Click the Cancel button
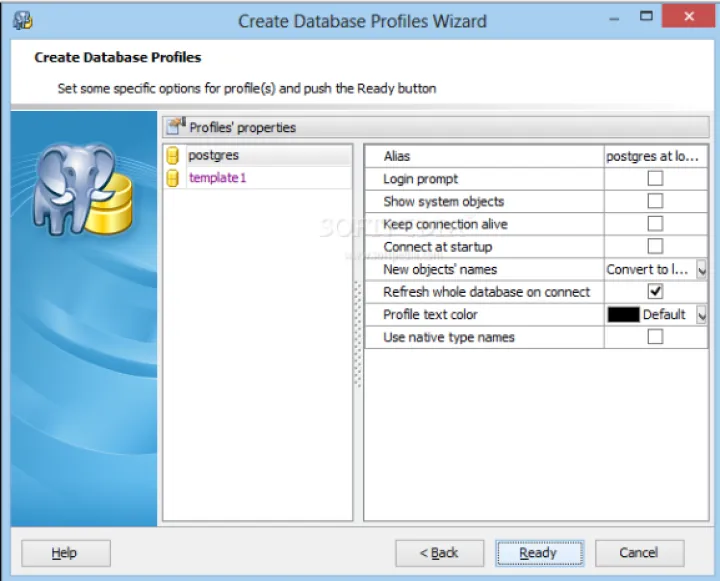720x581 pixels. (639, 553)
